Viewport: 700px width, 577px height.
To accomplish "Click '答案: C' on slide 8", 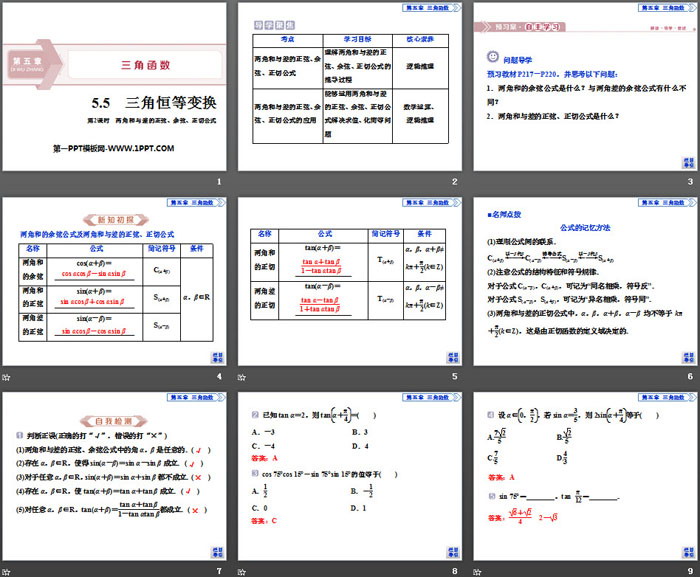I will (x=264, y=521).
